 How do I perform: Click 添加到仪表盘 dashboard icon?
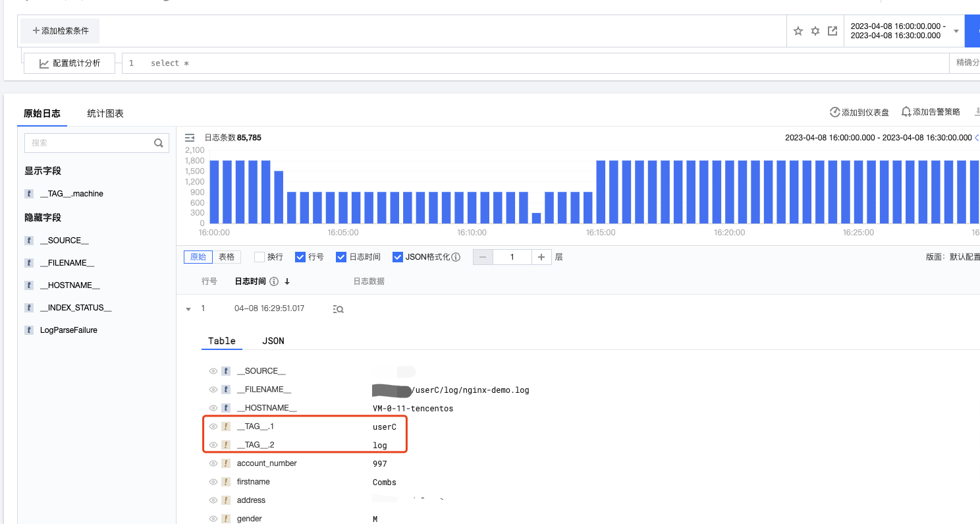tap(834, 112)
